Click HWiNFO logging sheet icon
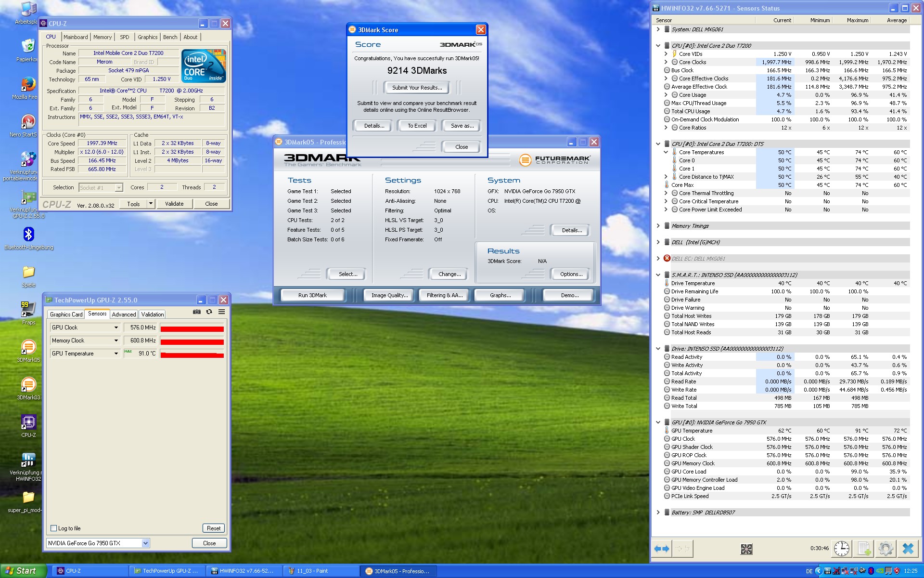The height and width of the screenshot is (578, 924). click(x=864, y=548)
